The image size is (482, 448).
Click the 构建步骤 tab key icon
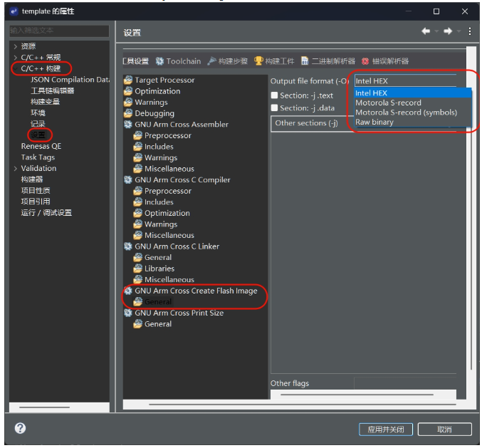pos(211,61)
